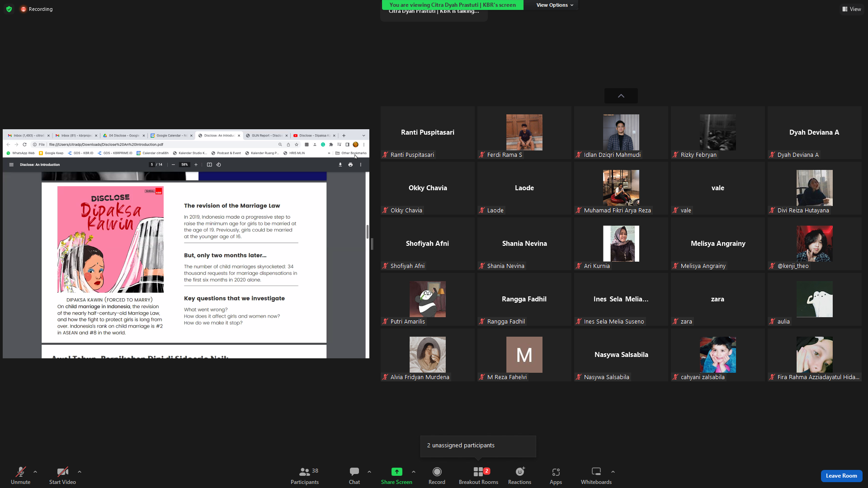
Task: Click the gallery page-up chevron
Action: (x=621, y=96)
